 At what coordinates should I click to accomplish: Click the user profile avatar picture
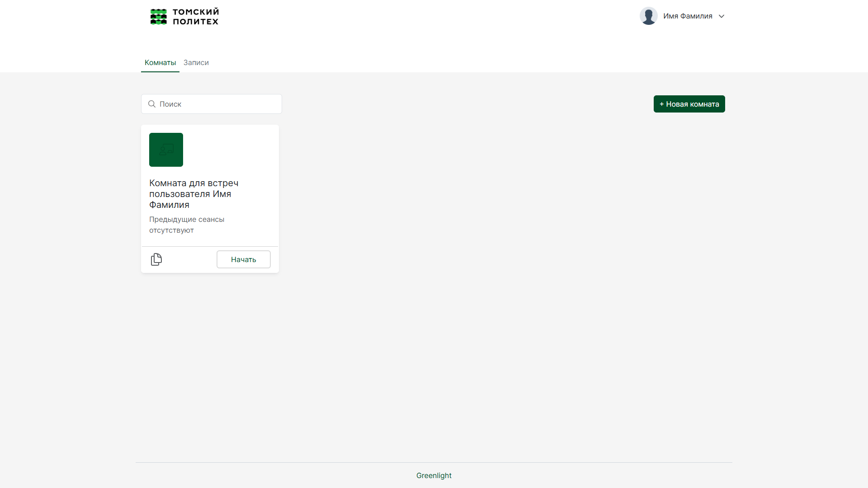648,16
